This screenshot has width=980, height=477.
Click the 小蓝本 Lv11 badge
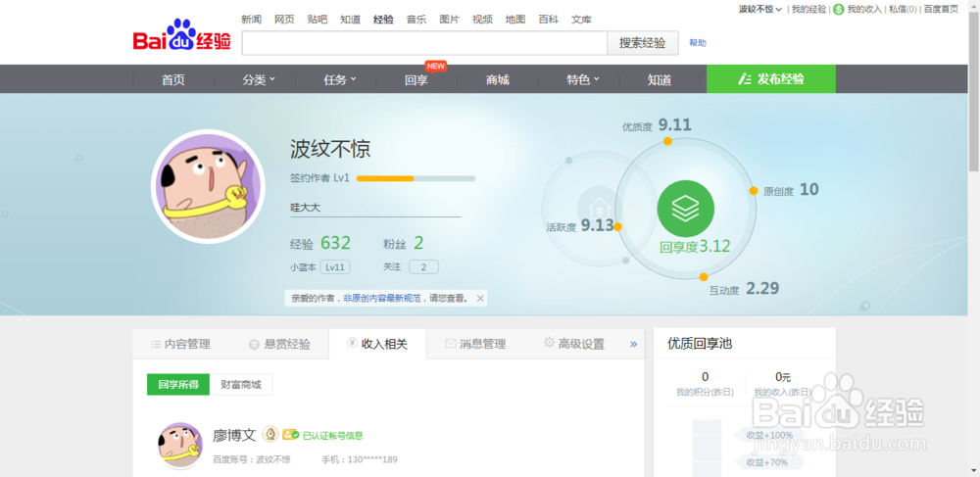click(335, 267)
